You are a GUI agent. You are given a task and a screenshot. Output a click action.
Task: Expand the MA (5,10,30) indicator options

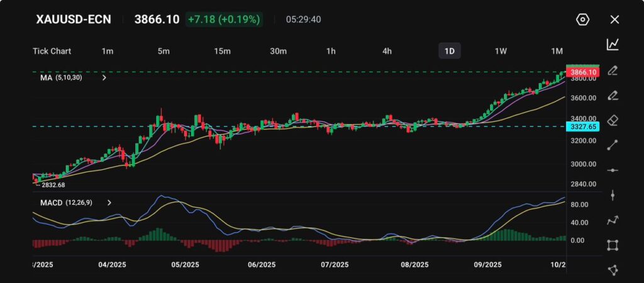pos(104,78)
